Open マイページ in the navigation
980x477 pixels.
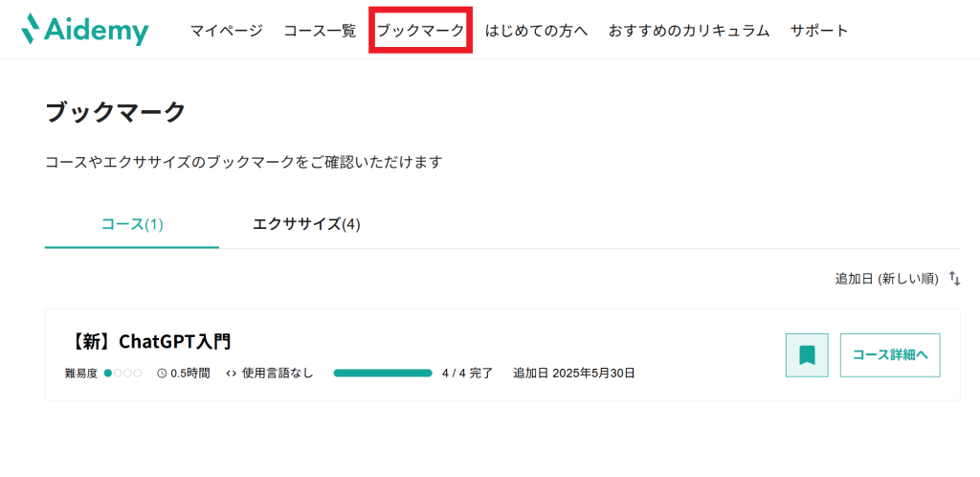pyautogui.click(x=226, y=31)
